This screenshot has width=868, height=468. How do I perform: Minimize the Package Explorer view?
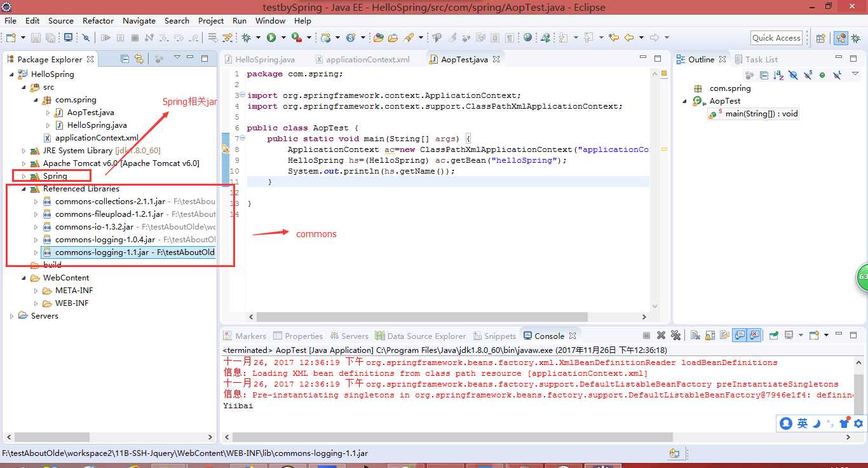[191, 59]
